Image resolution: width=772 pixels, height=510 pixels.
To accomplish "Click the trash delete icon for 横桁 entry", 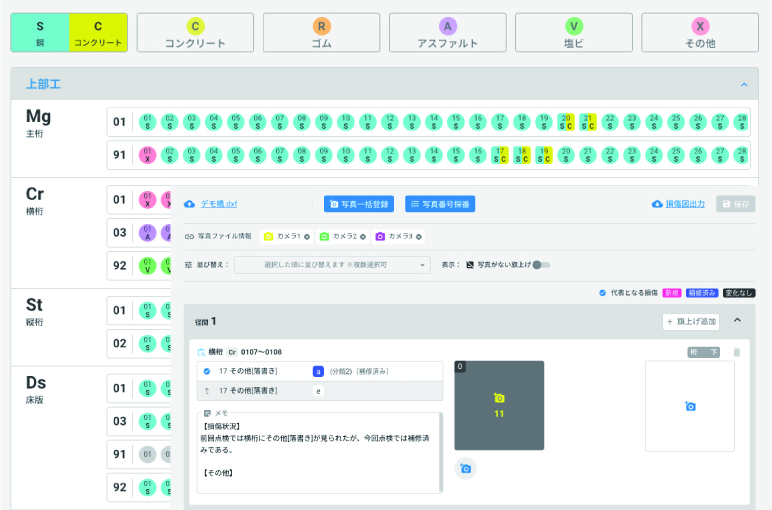I will point(737,352).
